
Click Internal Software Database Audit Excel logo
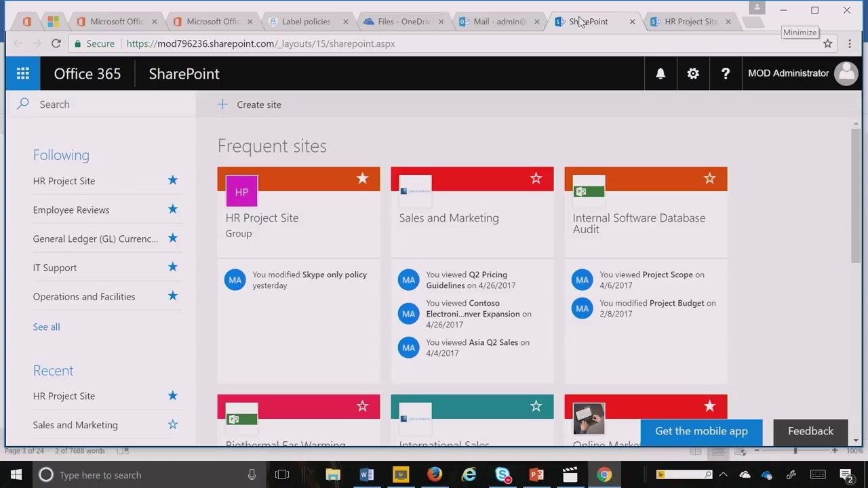coord(589,192)
